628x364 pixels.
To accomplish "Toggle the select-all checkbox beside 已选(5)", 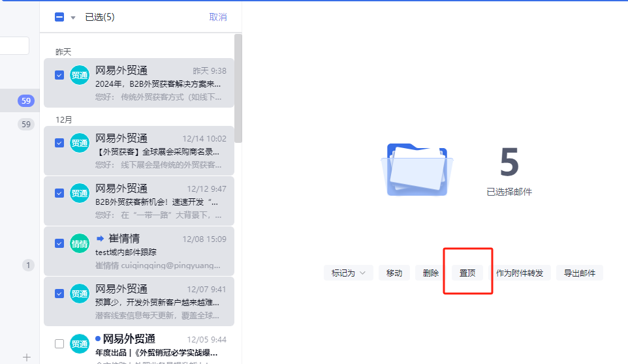I will click(59, 17).
